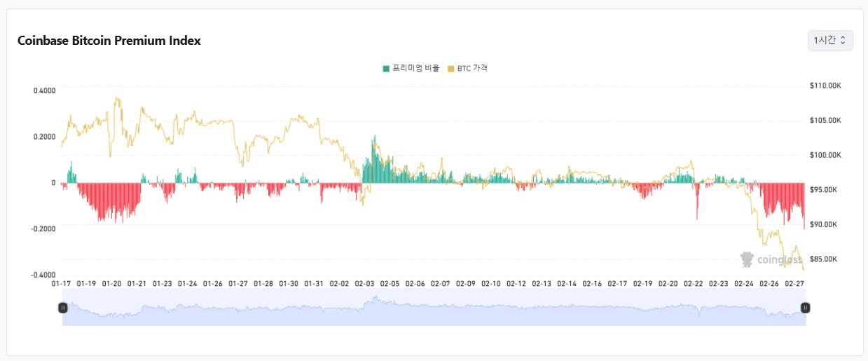Image resolution: width=868 pixels, height=361 pixels.
Task: Grab the left range slider handle
Action: coord(62,307)
